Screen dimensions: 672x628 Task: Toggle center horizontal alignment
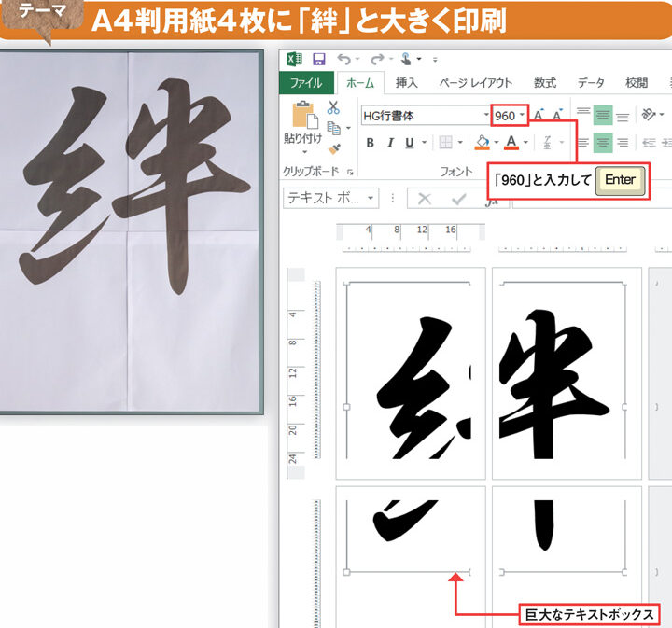click(x=603, y=143)
